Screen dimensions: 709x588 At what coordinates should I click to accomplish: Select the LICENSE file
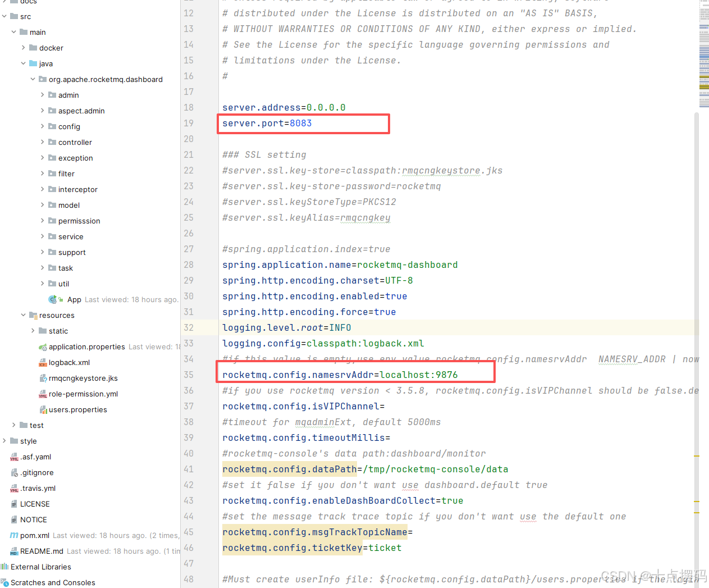tap(35, 504)
